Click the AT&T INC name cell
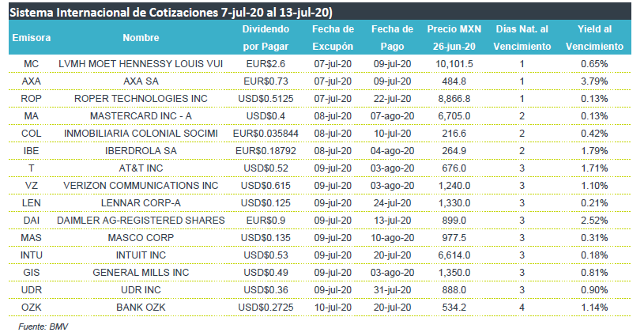Screen dimensions: 644x336 tap(141, 168)
